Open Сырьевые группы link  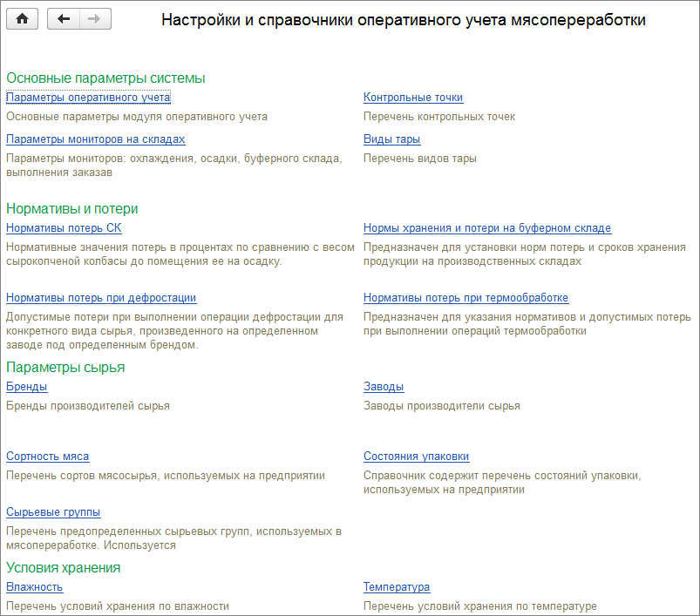point(53,512)
